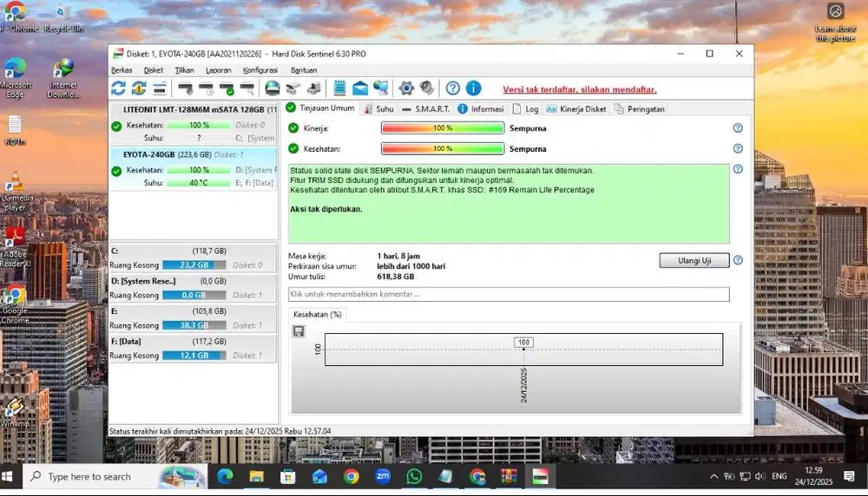Click the disk icon with magnifier badge
The image size is (868, 496).
247,88
